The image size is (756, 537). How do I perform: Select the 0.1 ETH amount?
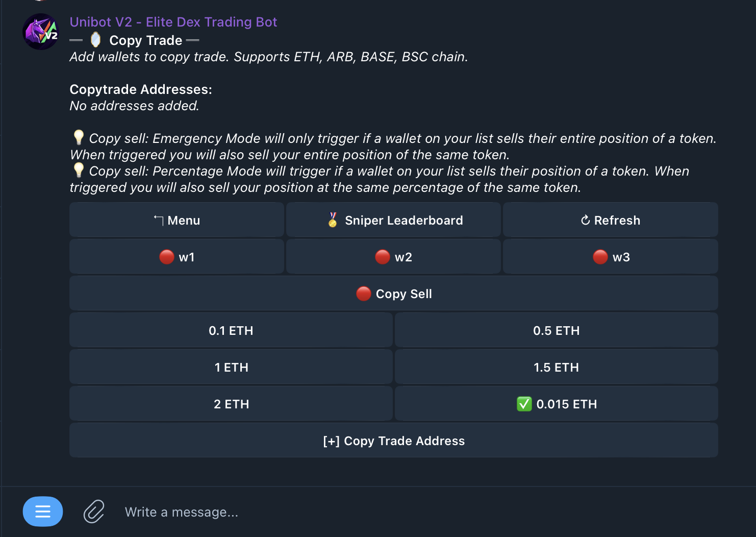click(231, 330)
